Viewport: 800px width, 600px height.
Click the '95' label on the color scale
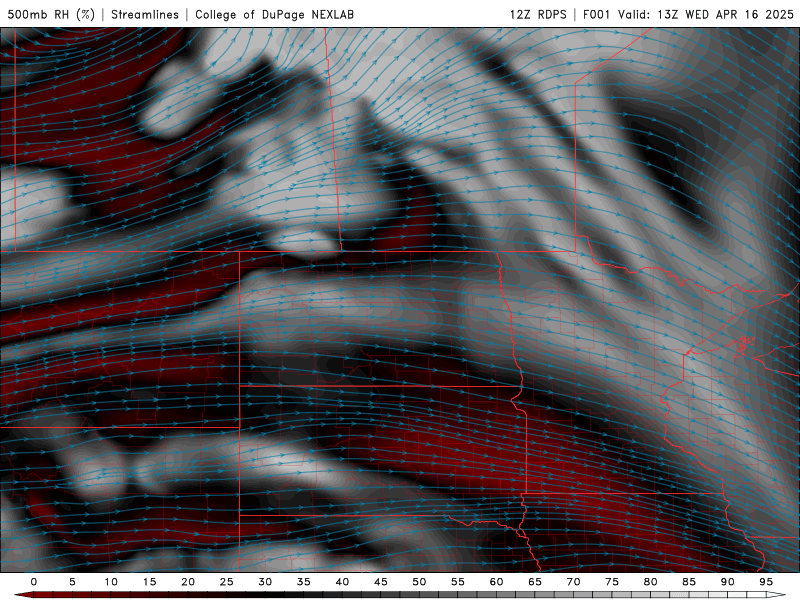click(766, 582)
